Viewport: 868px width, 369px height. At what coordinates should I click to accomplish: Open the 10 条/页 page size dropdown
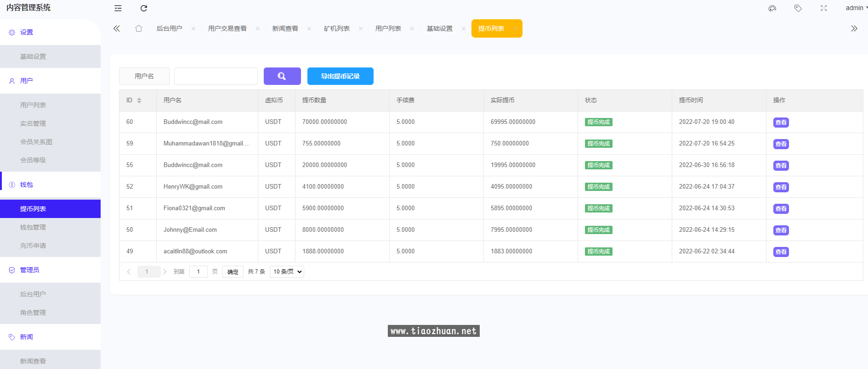pos(287,272)
